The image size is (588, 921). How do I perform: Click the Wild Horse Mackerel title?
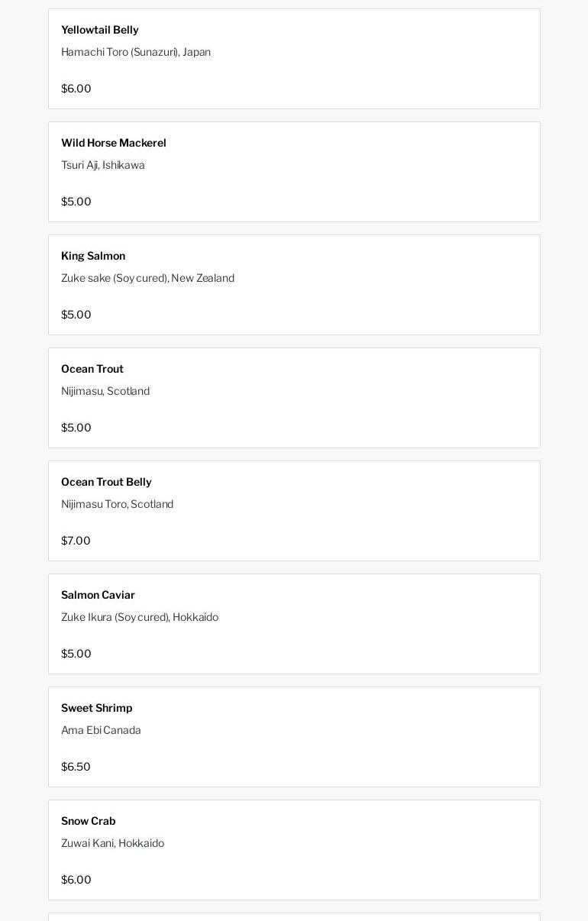114,143
